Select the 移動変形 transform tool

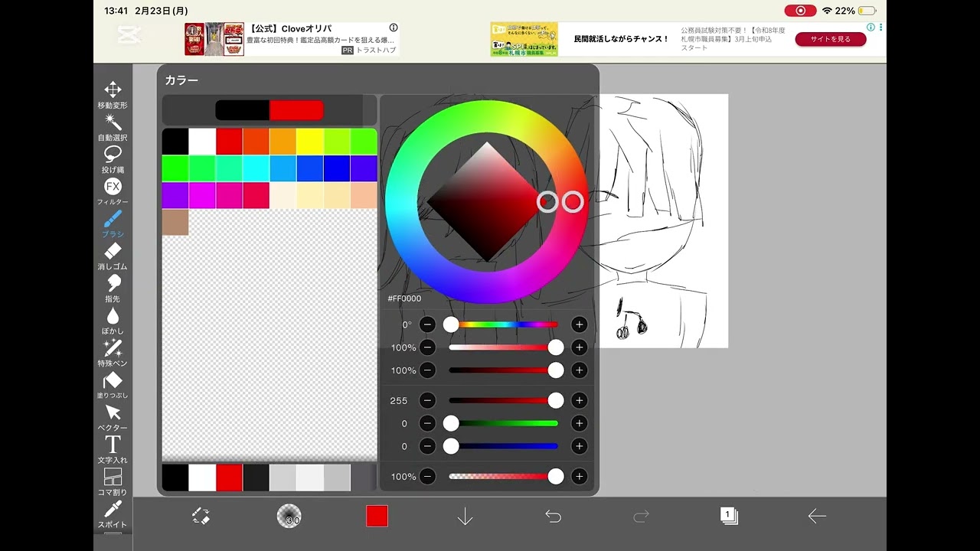coord(113,95)
